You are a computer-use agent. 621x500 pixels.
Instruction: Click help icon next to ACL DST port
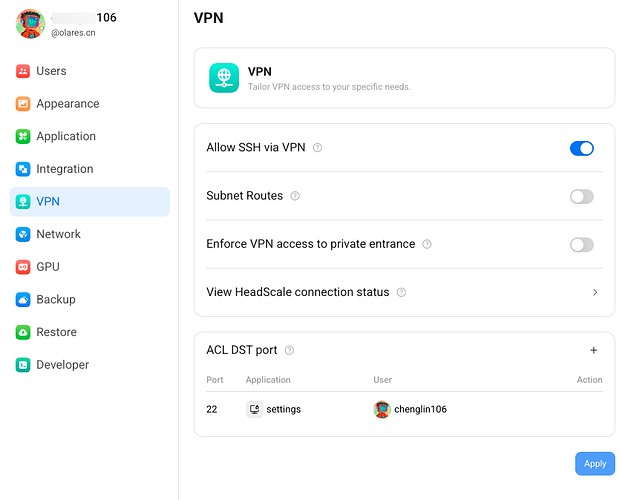290,350
